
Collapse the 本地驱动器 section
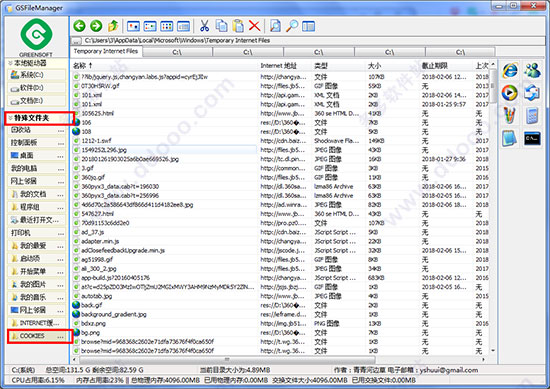tap(10, 63)
